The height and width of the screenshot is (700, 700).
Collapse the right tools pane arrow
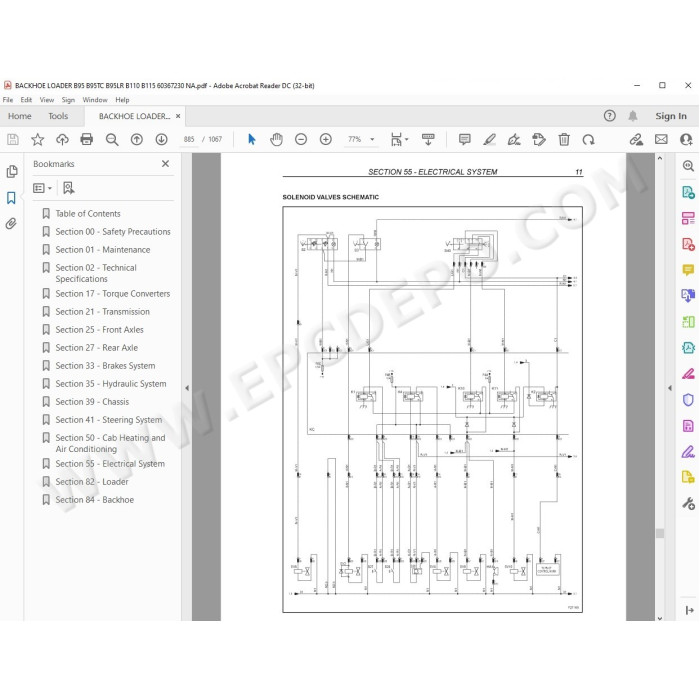[670, 388]
